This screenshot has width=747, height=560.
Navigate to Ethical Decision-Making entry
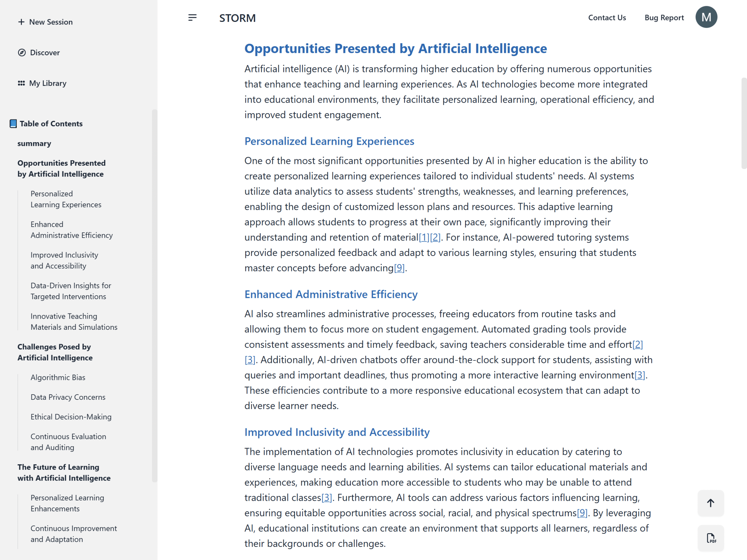pos(71,416)
